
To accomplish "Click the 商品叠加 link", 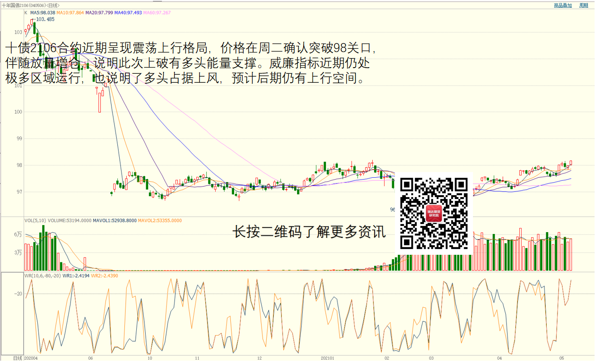I will click(x=563, y=5).
